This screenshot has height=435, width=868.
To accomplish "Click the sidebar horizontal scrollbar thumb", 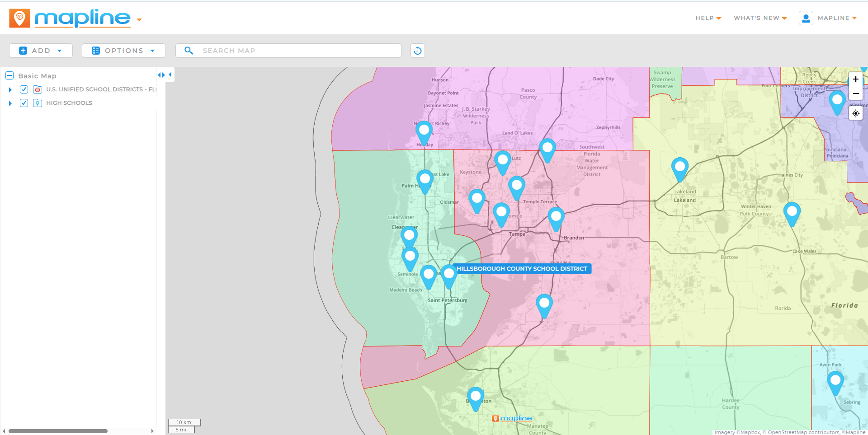I will point(58,431).
